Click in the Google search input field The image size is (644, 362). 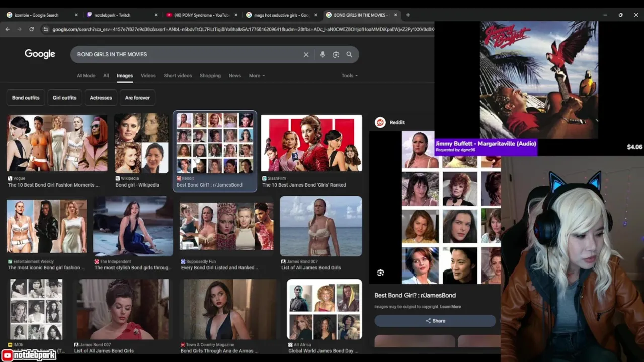coord(186,54)
